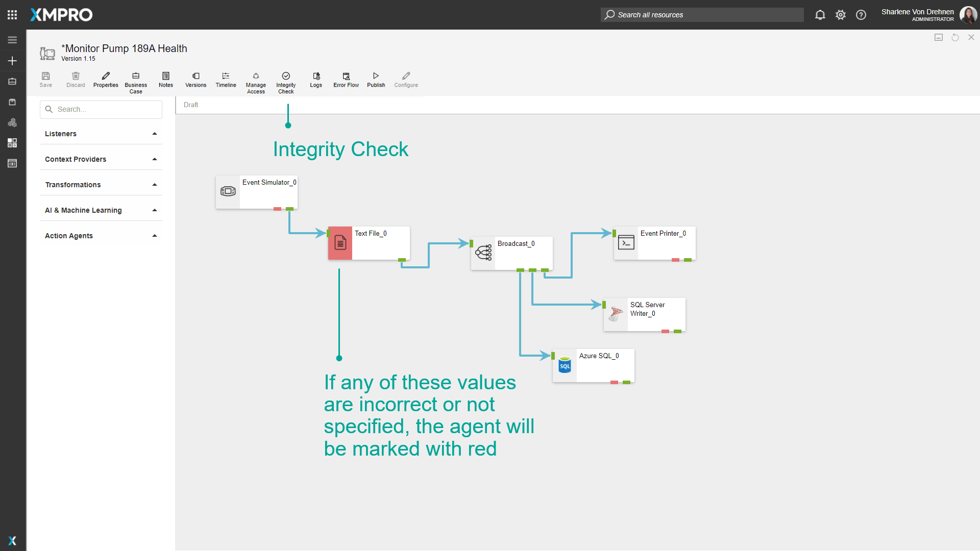Open the Notes panel
The height and width of the screenshot is (551, 980).
pos(165,80)
